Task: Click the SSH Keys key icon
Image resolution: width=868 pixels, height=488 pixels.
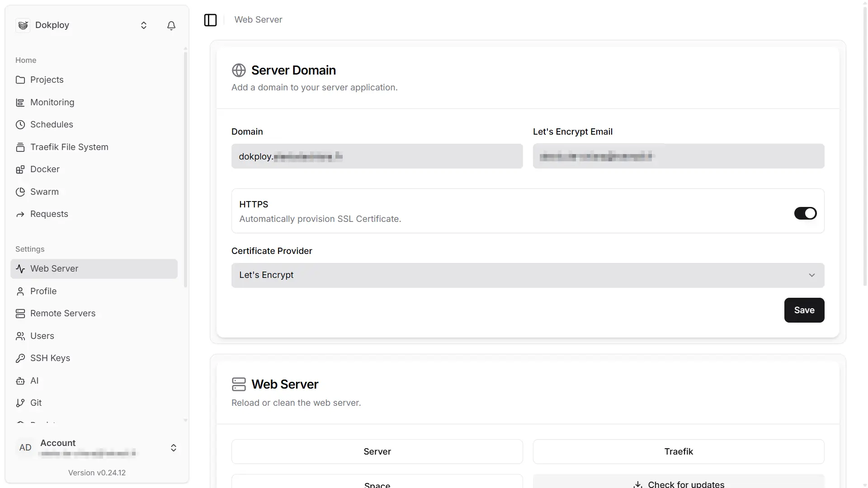Action: pyautogui.click(x=20, y=358)
